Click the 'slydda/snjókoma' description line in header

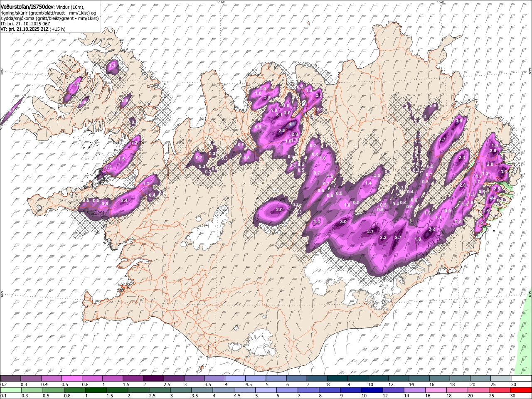49,18
